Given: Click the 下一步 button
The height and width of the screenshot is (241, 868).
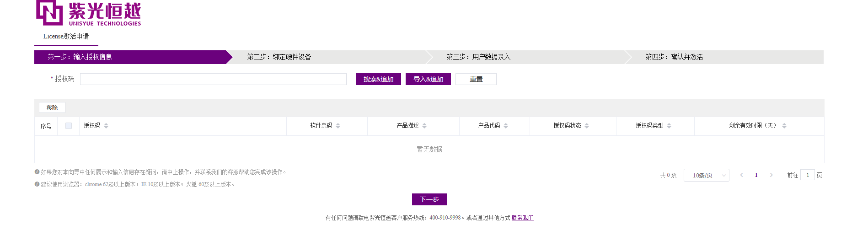Looking at the screenshot, I should pyautogui.click(x=429, y=199).
